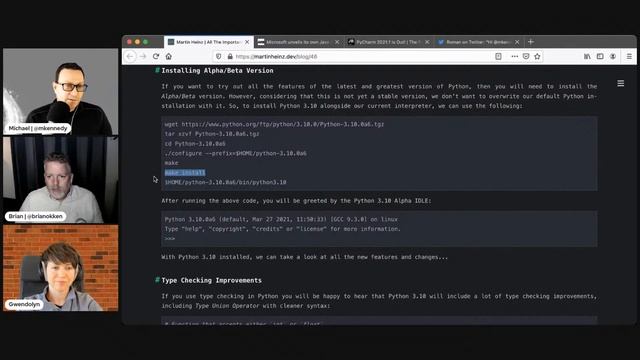This screenshot has width=640, height=360.
Task: Open the Firefox library icon
Action: [587, 57]
